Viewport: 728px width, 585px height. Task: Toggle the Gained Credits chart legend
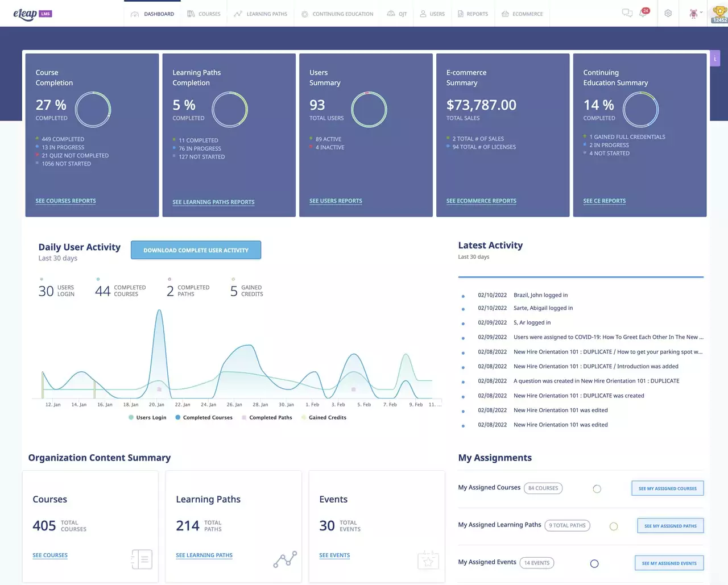[324, 417]
